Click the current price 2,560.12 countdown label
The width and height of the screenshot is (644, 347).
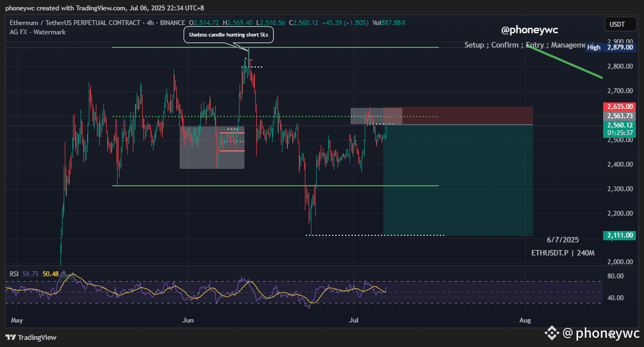point(620,129)
